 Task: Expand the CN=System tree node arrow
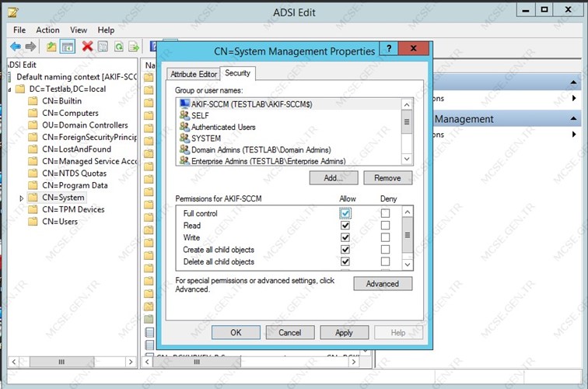21,198
